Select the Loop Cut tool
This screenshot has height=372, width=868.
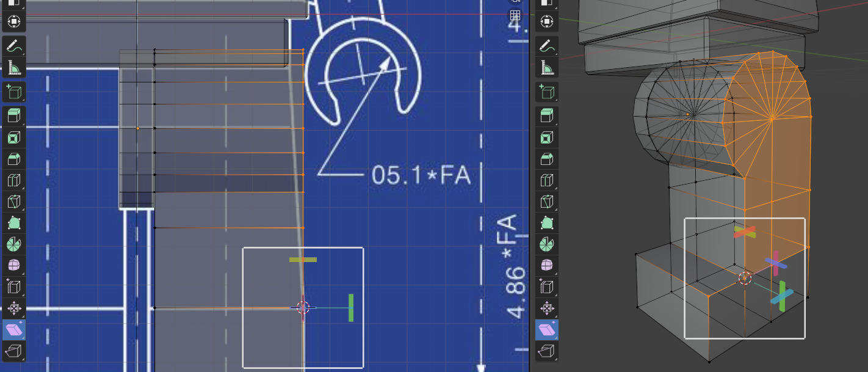(x=13, y=180)
